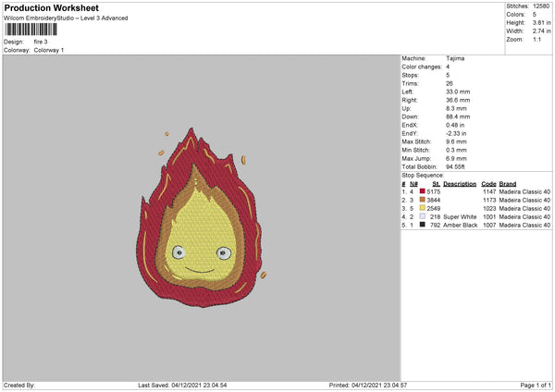Viewport: 555px width, 392px height.
Task: Click the "Stop Sequence:" heading
Action: pyautogui.click(x=423, y=176)
